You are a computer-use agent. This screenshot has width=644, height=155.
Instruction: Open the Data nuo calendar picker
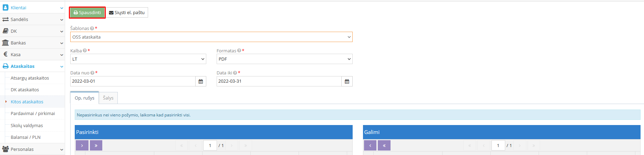201,81
